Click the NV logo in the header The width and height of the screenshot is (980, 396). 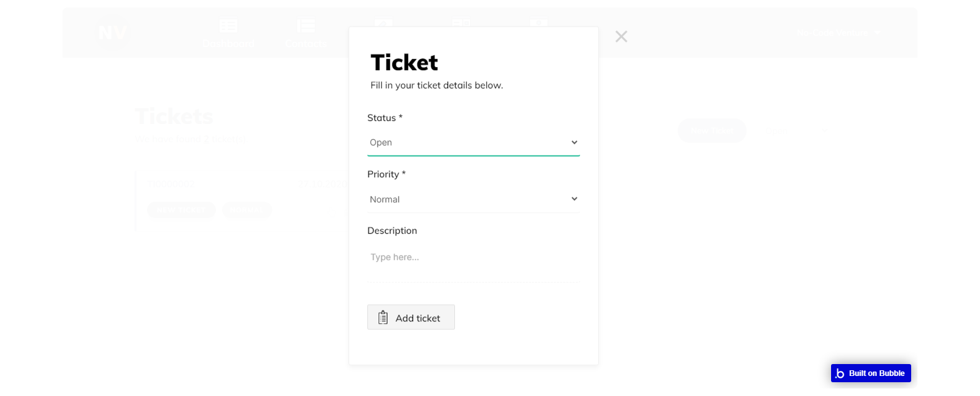pyautogui.click(x=113, y=33)
